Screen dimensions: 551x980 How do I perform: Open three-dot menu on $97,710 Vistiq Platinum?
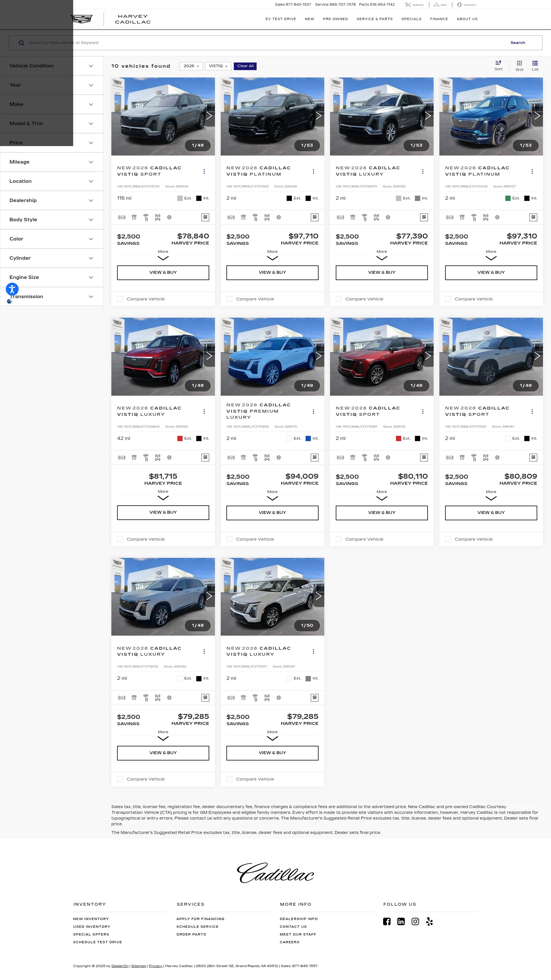tap(313, 172)
